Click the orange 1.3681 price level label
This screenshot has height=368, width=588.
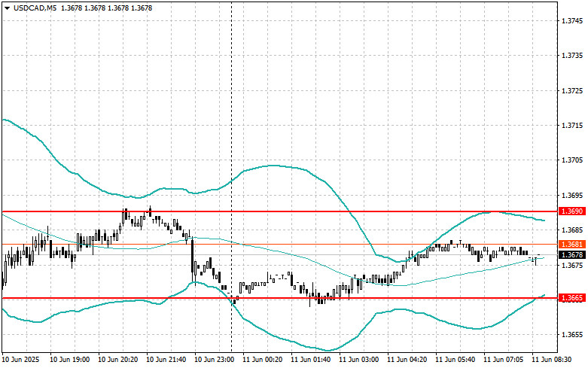tap(572, 245)
